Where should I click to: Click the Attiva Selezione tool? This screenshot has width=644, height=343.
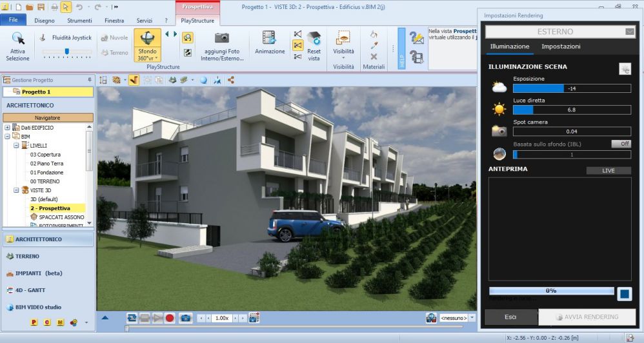pos(17,46)
